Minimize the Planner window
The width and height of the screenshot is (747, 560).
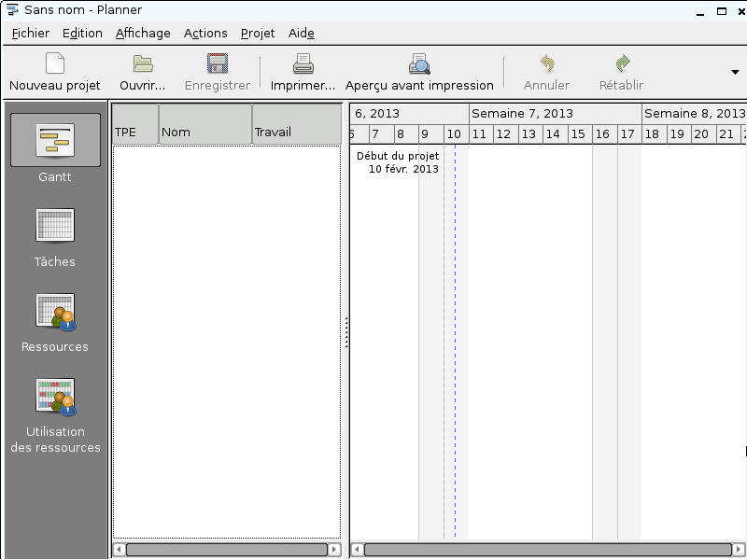click(x=700, y=11)
